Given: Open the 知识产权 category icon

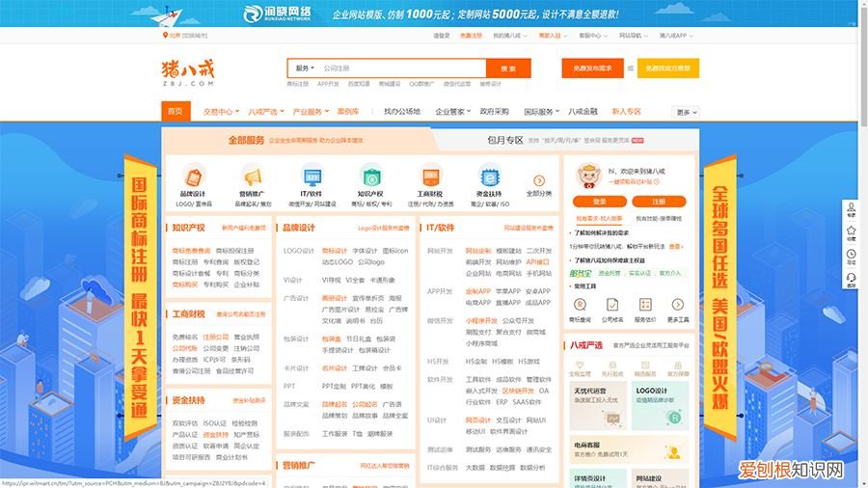Looking at the screenshot, I should [x=371, y=176].
